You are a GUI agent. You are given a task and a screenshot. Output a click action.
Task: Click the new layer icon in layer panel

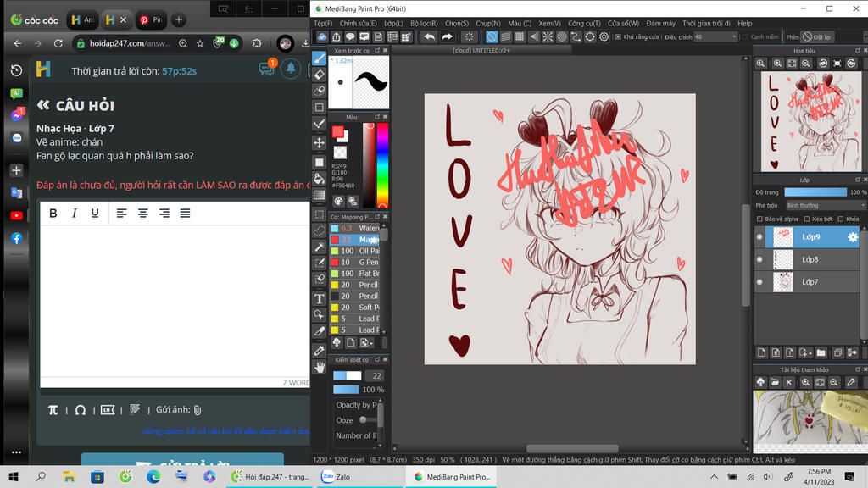(x=762, y=352)
